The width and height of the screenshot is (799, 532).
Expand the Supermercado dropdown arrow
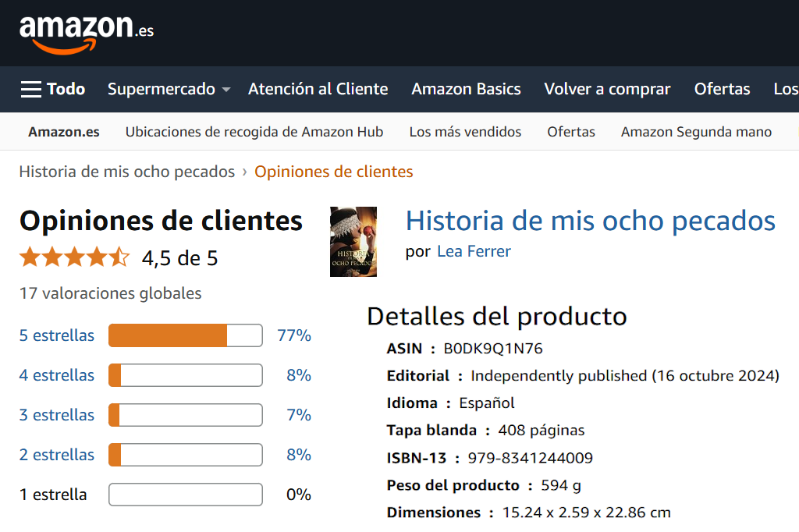pyautogui.click(x=226, y=90)
